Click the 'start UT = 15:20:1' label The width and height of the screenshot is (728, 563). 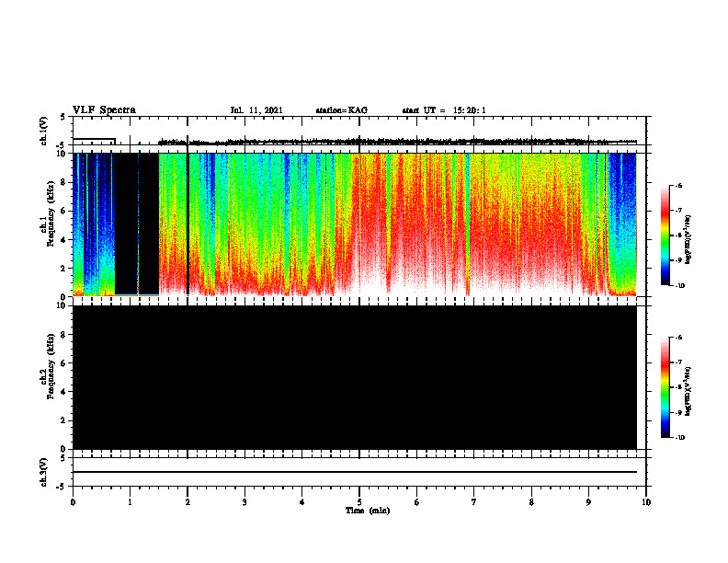444,110
